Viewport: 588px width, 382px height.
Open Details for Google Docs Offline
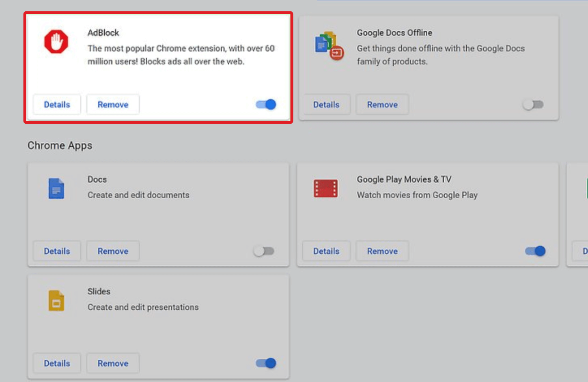(326, 105)
